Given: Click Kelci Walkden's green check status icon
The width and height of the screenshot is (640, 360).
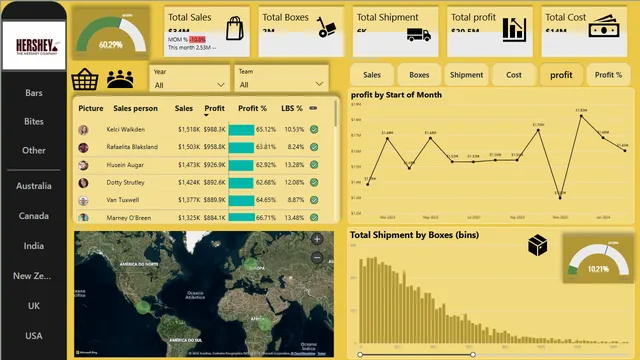Looking at the screenshot, I should click(314, 129).
